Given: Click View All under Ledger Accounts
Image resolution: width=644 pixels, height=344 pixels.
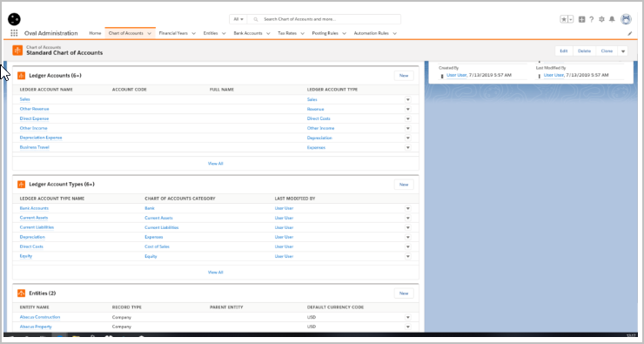Looking at the screenshot, I should point(215,164).
